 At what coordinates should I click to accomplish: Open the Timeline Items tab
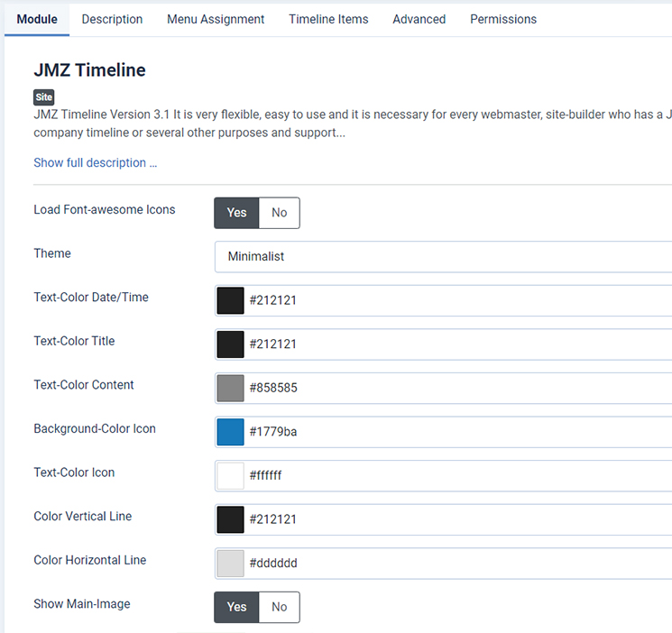pos(328,19)
